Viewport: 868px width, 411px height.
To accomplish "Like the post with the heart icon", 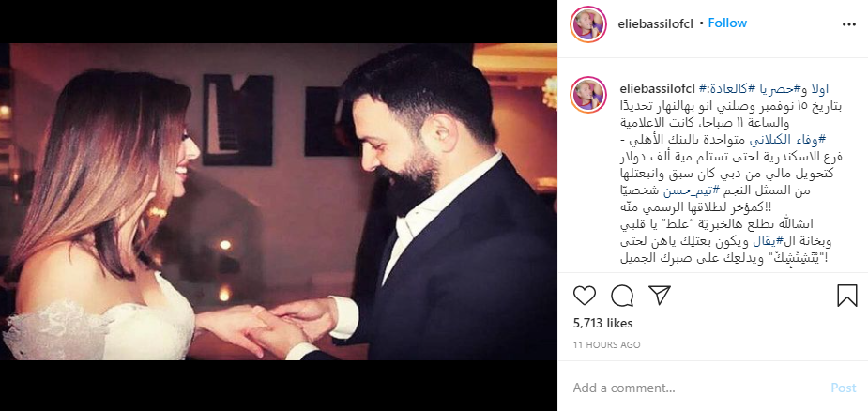I will point(584,296).
